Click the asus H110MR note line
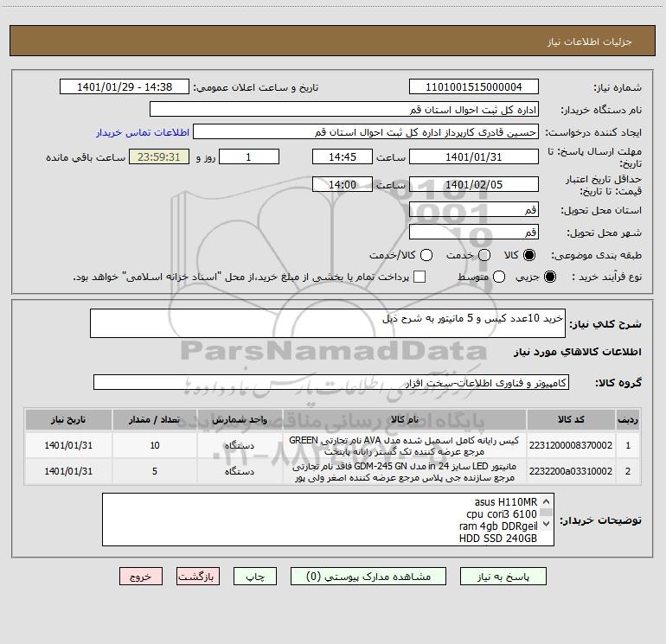 coord(505,501)
